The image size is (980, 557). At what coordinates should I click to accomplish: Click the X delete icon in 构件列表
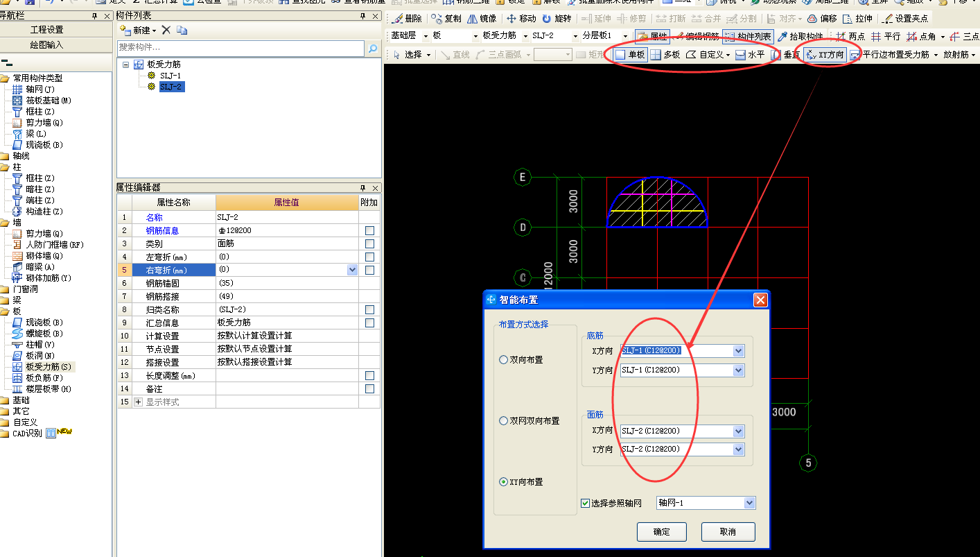click(166, 30)
